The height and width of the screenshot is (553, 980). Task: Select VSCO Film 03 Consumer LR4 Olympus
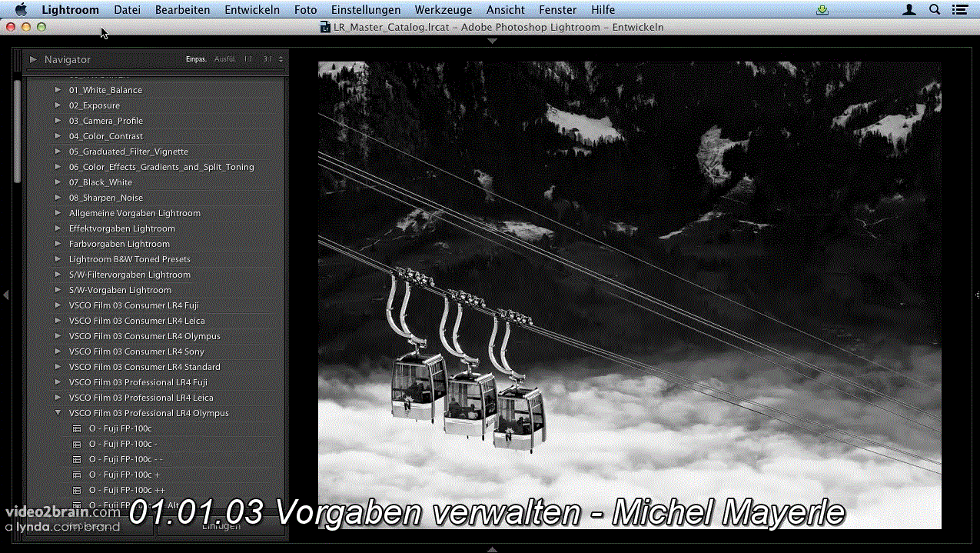[x=145, y=336]
